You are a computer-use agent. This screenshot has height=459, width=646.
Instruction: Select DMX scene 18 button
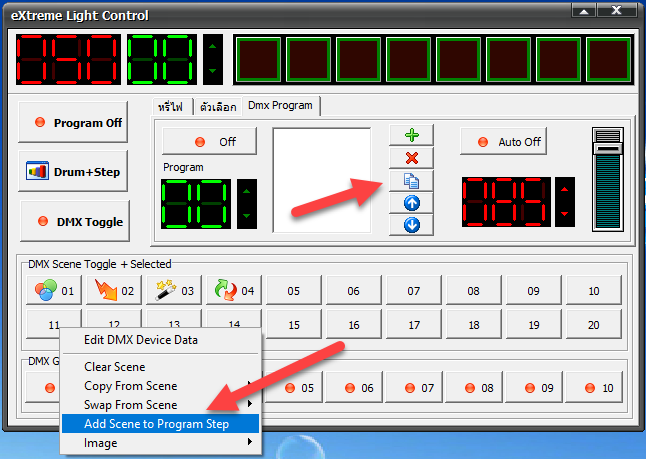(474, 325)
